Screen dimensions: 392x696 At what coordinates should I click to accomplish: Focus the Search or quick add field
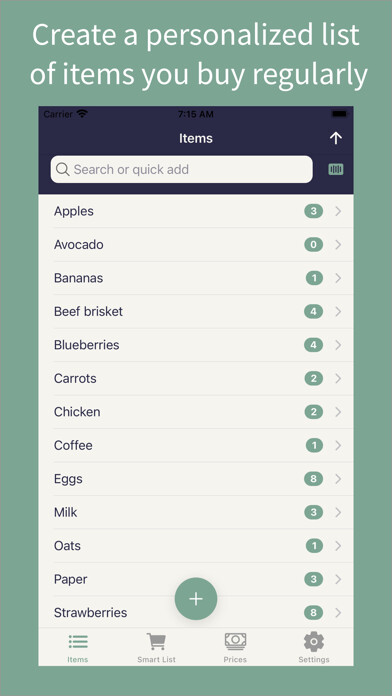coord(182,169)
